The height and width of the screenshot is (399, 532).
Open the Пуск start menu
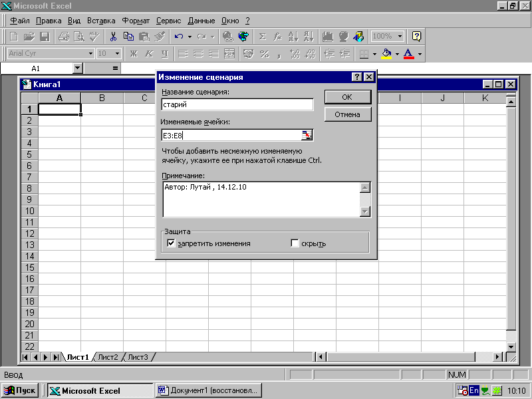point(20,390)
